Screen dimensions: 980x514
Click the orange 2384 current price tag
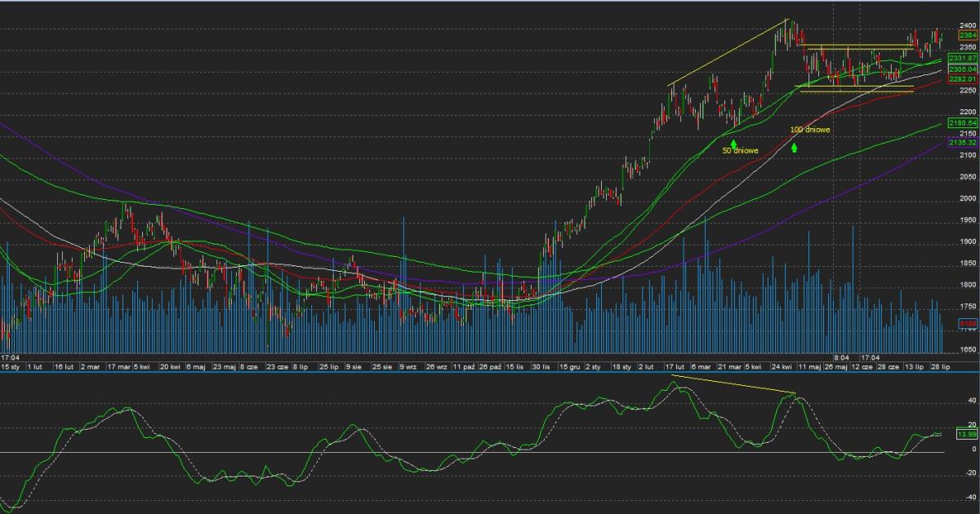(x=968, y=35)
